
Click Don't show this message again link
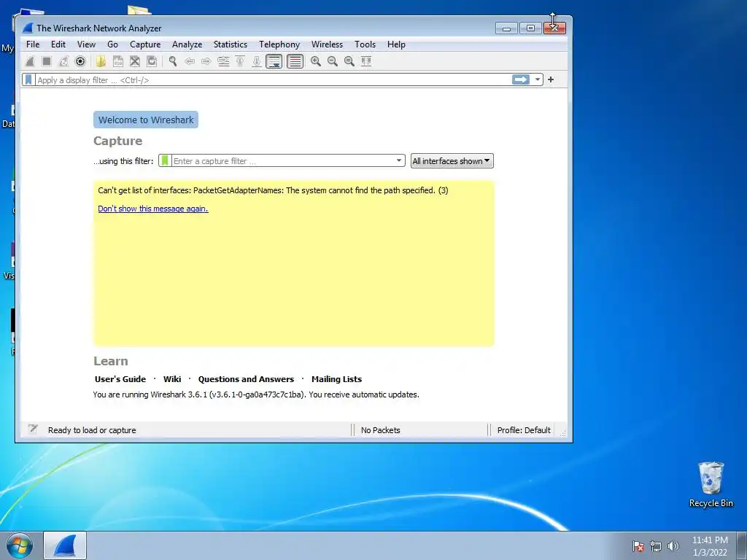coord(153,209)
